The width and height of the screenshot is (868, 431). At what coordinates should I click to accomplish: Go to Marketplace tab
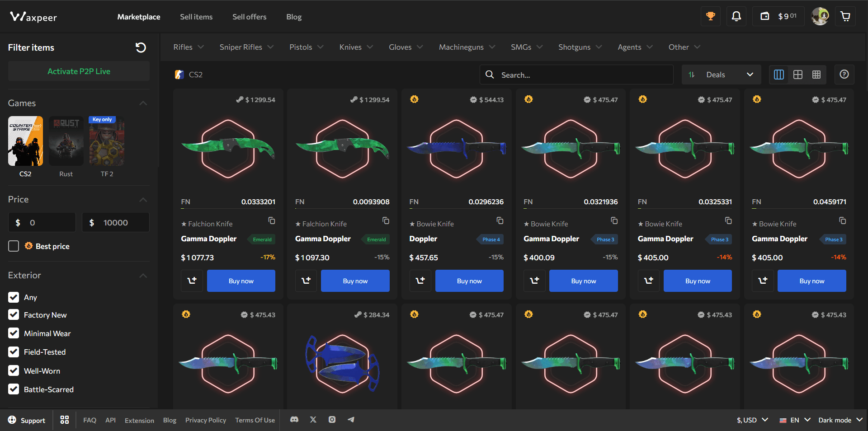[139, 17]
